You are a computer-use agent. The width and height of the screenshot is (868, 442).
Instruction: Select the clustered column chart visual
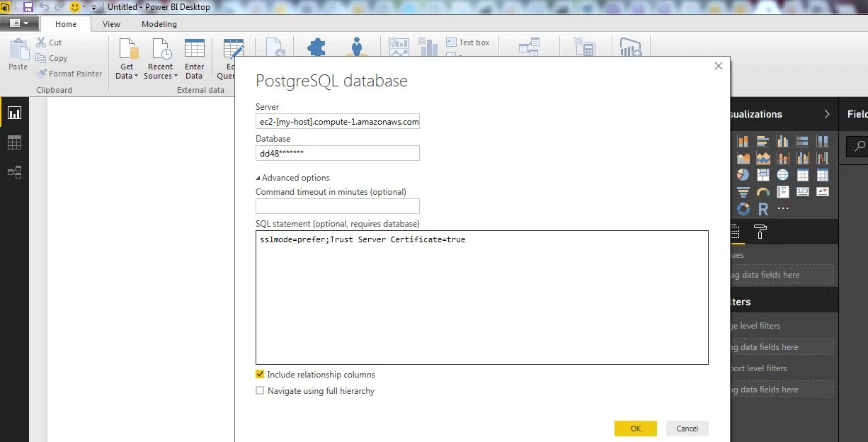pos(783,142)
